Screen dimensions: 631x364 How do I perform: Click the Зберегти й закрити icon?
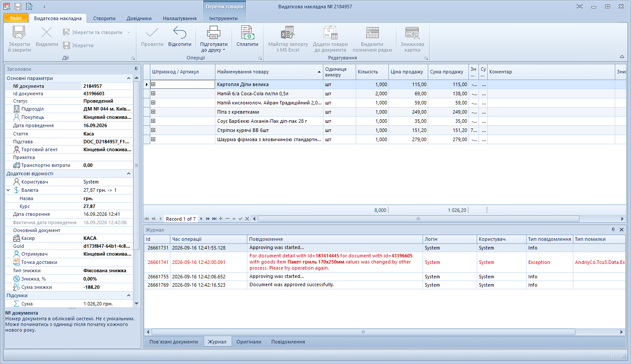point(19,33)
